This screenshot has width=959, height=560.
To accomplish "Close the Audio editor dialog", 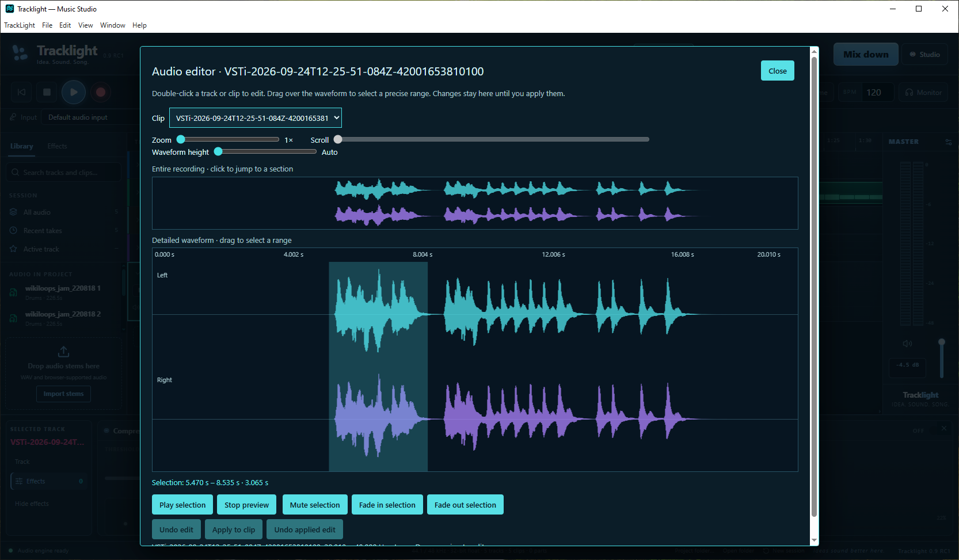I will [x=777, y=71].
